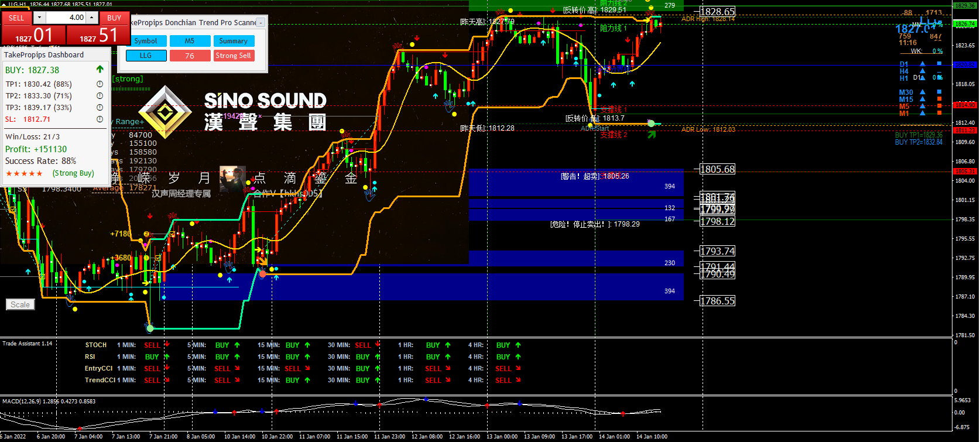Click the RSI 1 HR BUY arrow
The height and width of the screenshot is (442, 980).
click(448, 357)
